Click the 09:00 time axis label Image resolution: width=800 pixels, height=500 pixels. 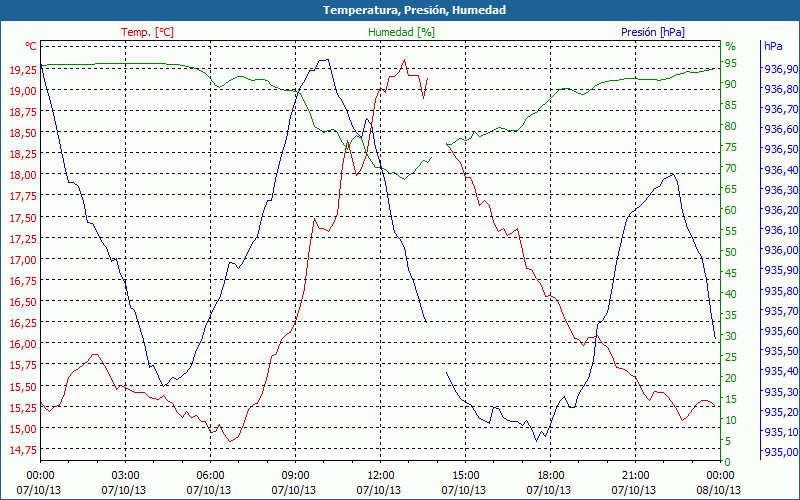(x=295, y=476)
